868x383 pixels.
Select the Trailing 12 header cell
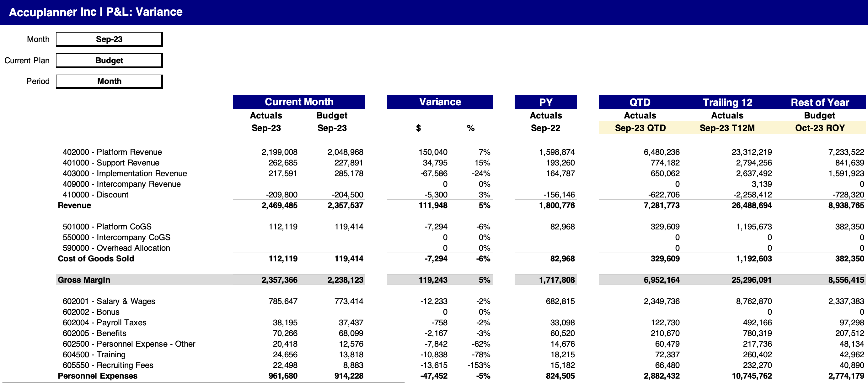(727, 102)
